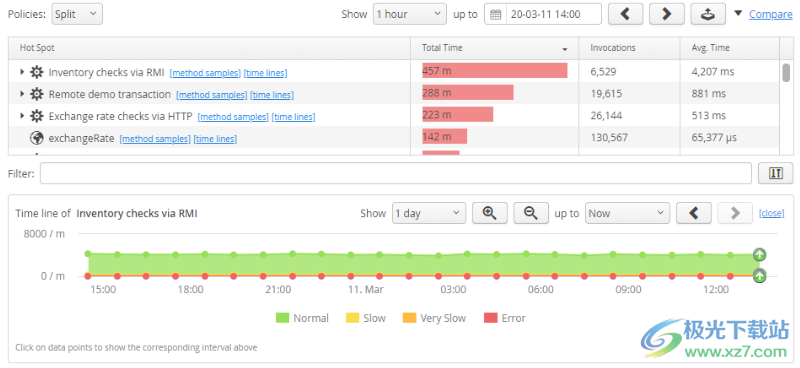Screen dimensions: 800x368
Task: Click the filter options button beside Filter field
Action: (776, 174)
